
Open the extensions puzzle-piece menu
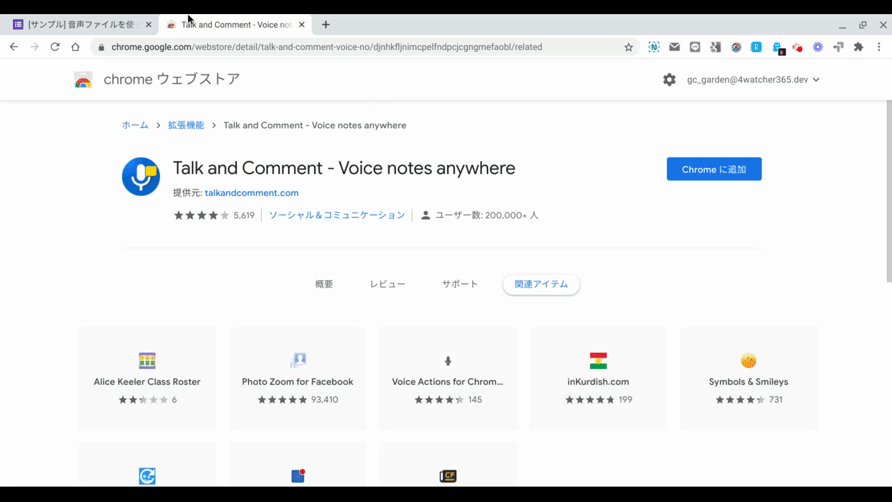(858, 47)
